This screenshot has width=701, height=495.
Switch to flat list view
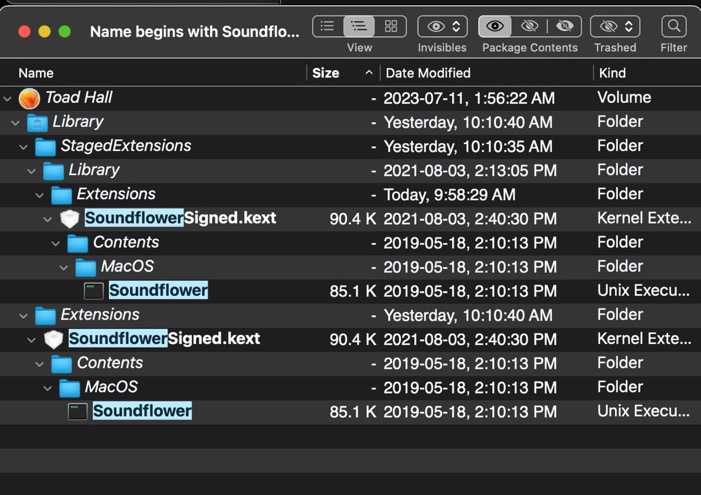pos(328,26)
